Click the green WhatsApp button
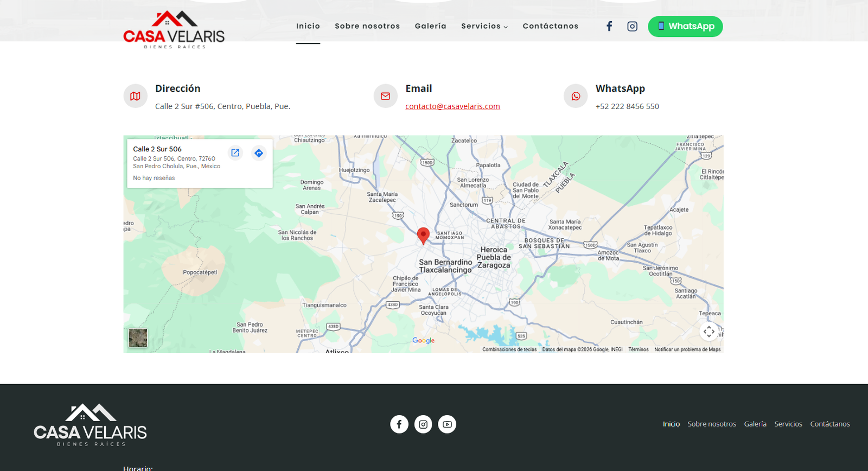 tap(685, 27)
